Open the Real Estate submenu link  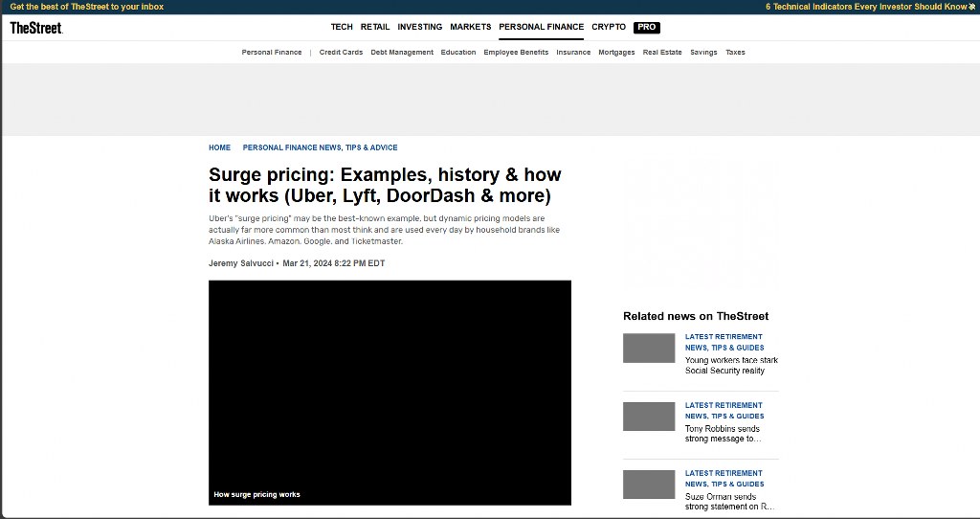pos(662,53)
